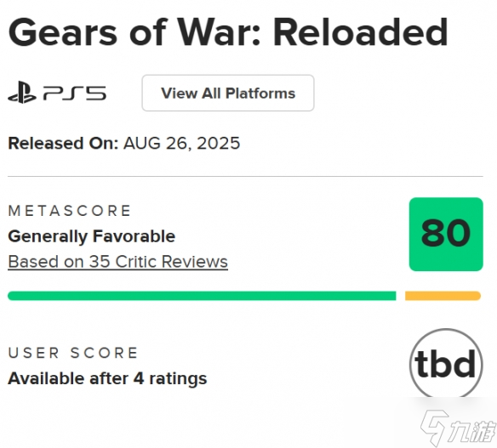Open View All Platforms

(228, 93)
